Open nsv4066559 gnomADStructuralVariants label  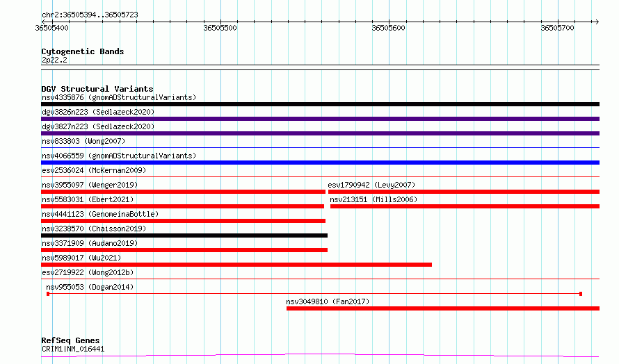(119, 156)
